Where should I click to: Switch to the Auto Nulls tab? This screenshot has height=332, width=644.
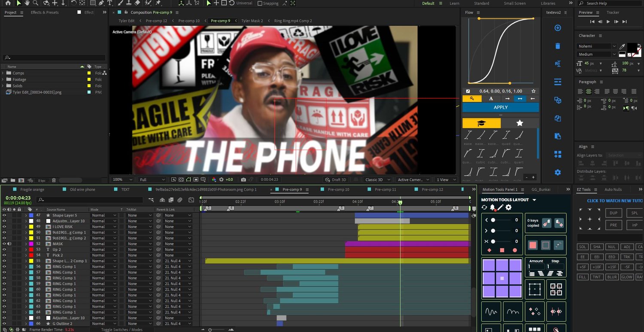(613, 189)
